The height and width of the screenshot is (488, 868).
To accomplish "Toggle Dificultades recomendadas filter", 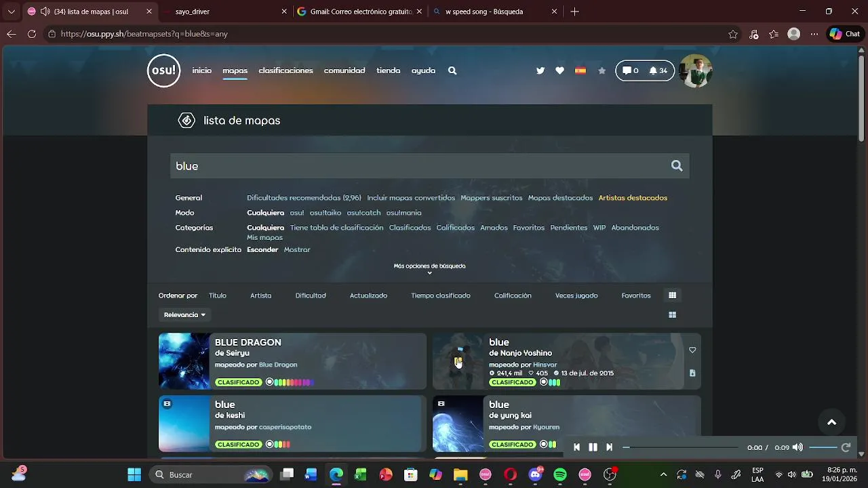I will point(304,198).
